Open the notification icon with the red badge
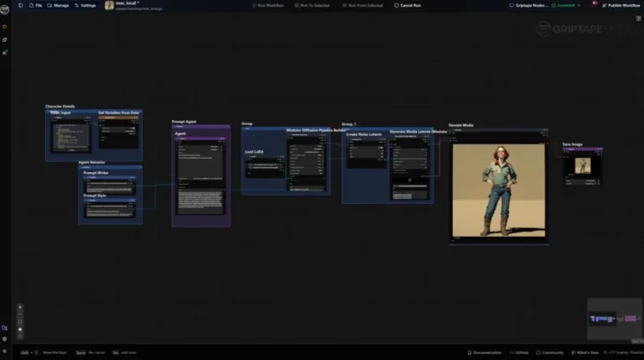This screenshot has height=360, width=644. [594, 4]
